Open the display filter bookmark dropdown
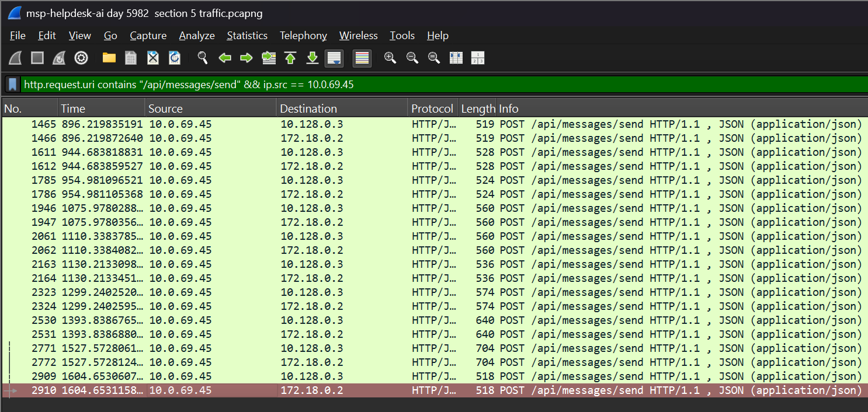This screenshot has width=868, height=412. click(12, 85)
